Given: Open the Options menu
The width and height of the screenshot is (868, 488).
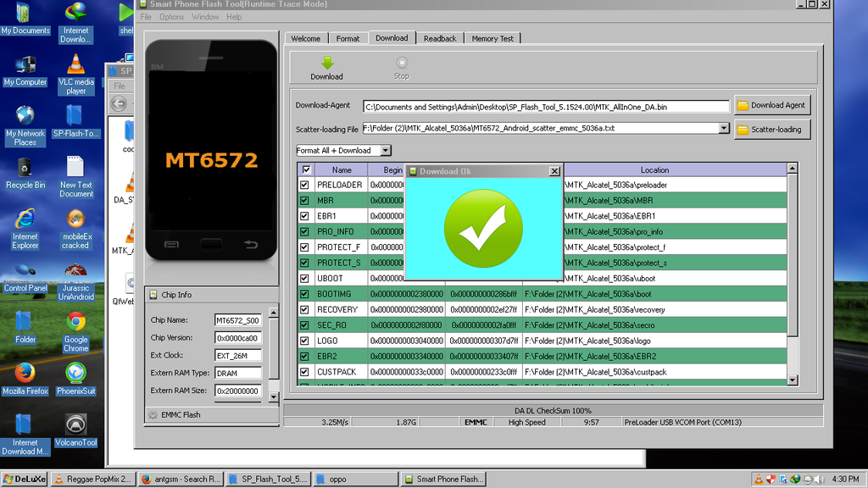Looking at the screenshot, I should (171, 17).
